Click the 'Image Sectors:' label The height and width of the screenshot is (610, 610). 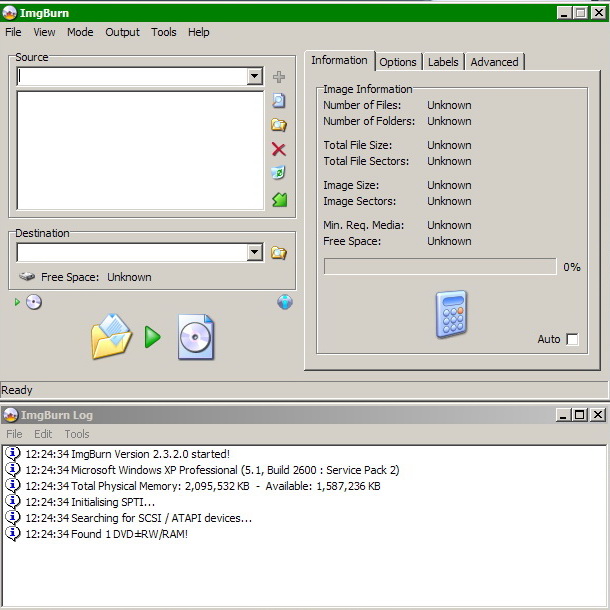pyautogui.click(x=359, y=201)
